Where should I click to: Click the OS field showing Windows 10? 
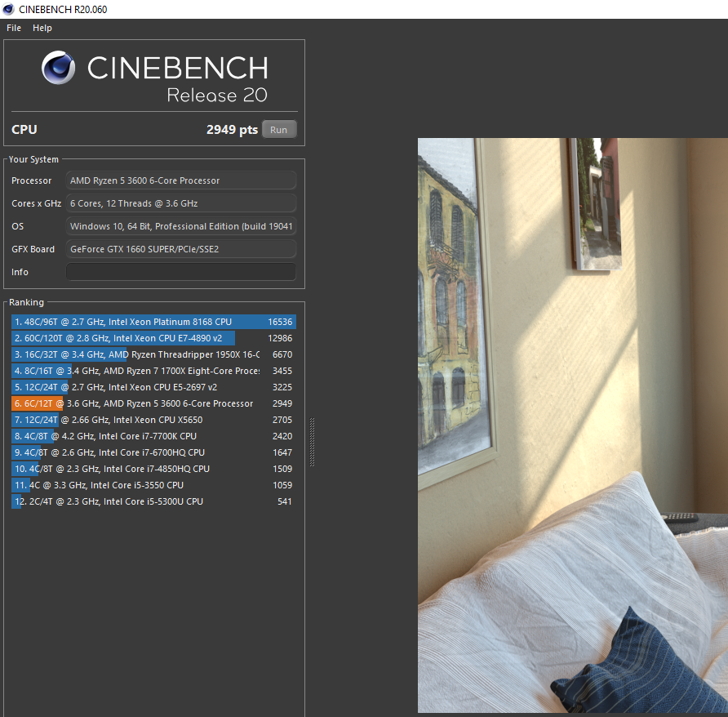(x=181, y=226)
